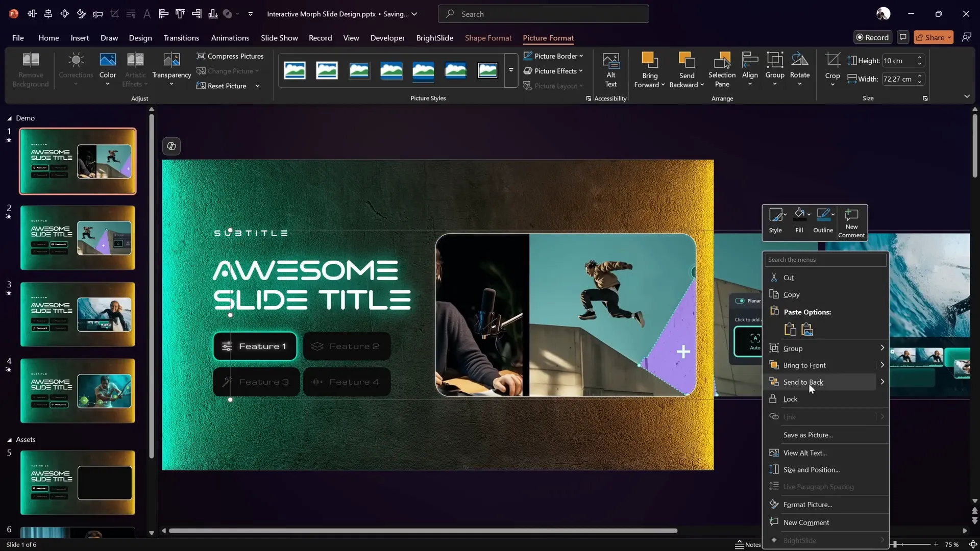Open Alt Text pane
This screenshot has height=551, width=980.
(x=610, y=70)
